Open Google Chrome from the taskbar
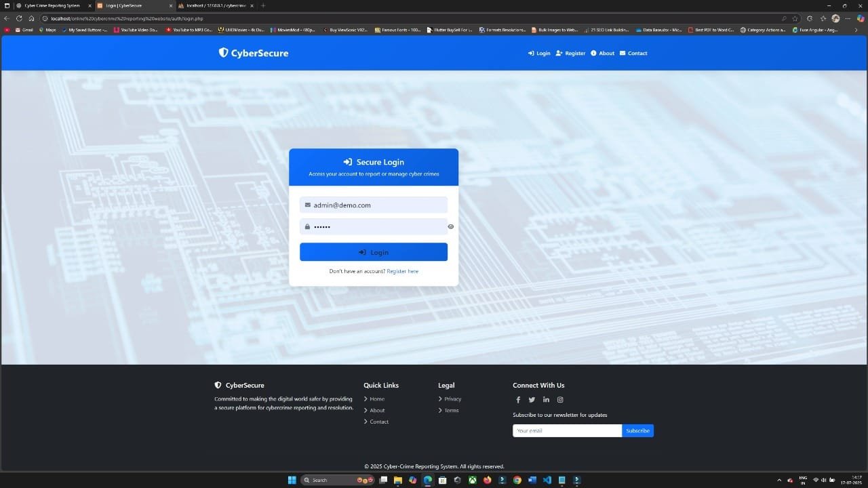Viewport: 868px width, 488px height. 517,480
